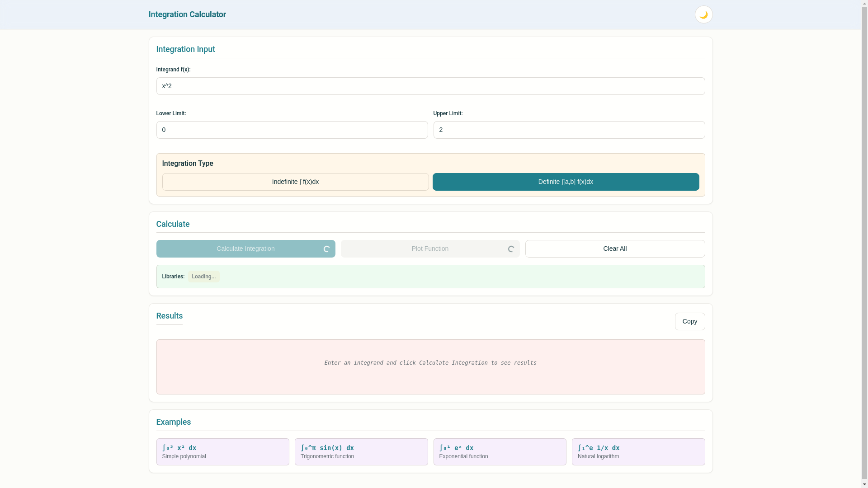Select Indefinite ∫ f(x)dx integration type
Viewport: 868px width, 488px height.
coord(295,182)
